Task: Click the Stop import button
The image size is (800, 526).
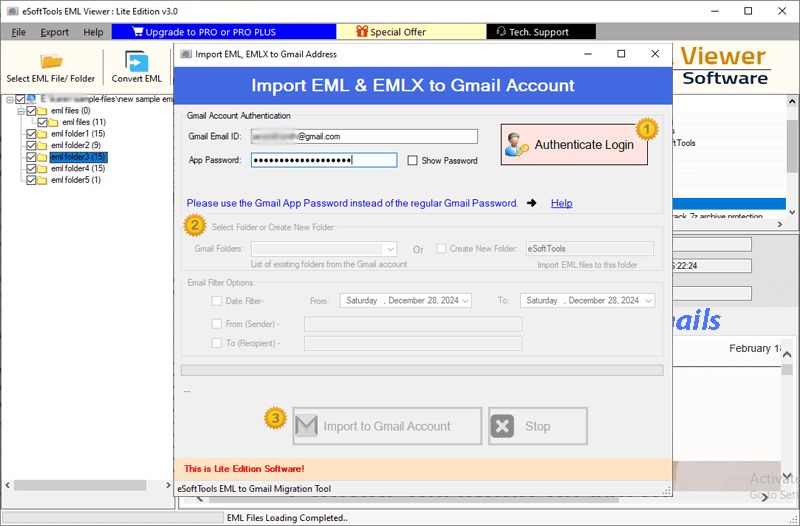Action: pos(538,426)
